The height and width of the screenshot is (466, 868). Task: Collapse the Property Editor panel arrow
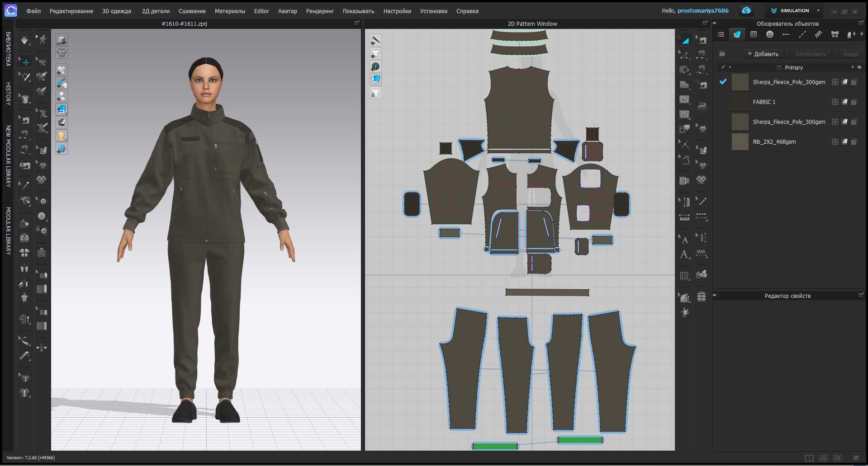[715, 296]
